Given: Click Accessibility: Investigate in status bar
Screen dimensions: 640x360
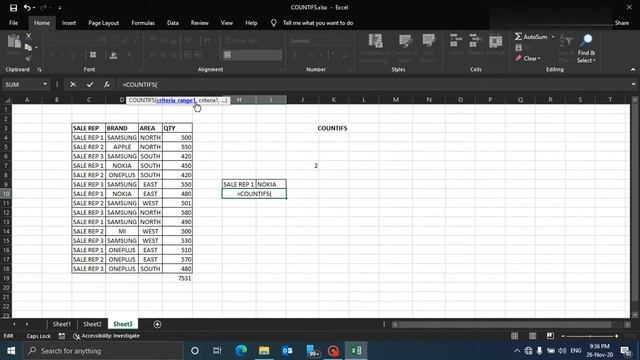Looking at the screenshot, I should pos(106,336).
